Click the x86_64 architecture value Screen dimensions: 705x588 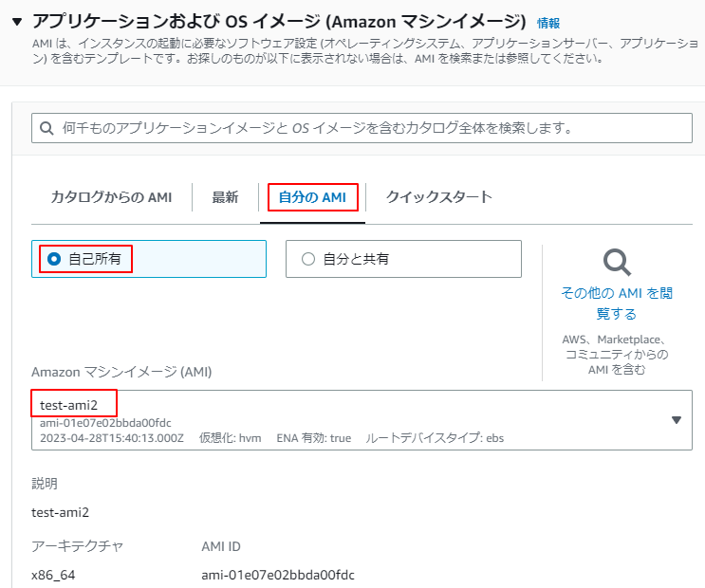[x=53, y=575]
